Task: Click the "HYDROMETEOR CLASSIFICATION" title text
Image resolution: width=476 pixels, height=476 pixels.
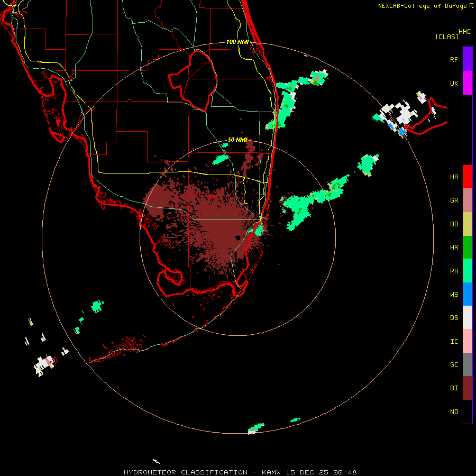Action: [x=186, y=472]
